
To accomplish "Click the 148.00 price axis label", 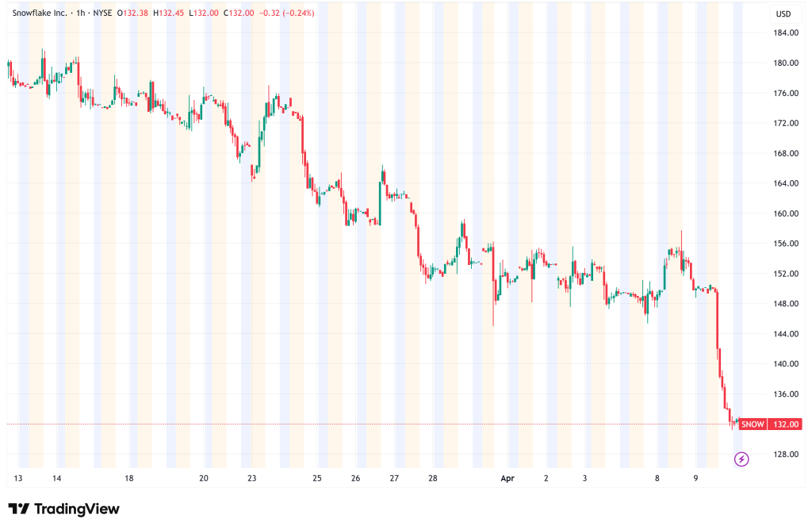I will [785, 304].
